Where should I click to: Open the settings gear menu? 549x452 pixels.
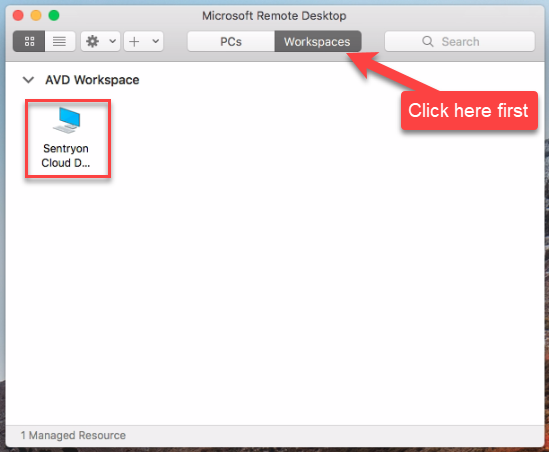click(92, 42)
